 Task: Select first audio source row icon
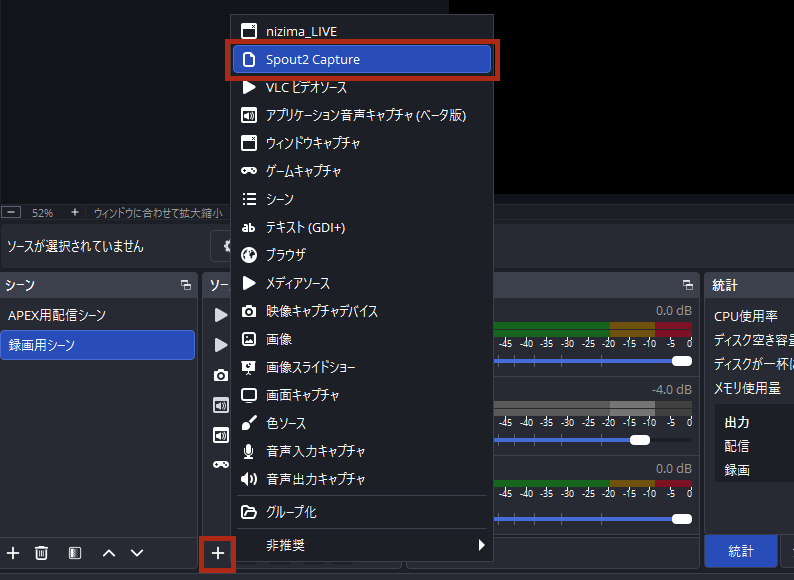click(221, 405)
